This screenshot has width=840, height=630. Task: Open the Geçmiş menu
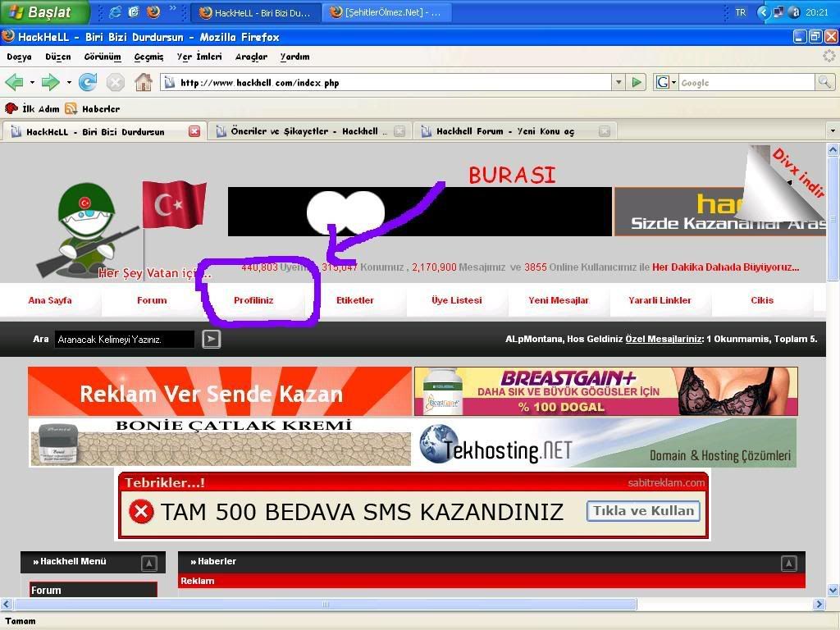click(x=149, y=57)
